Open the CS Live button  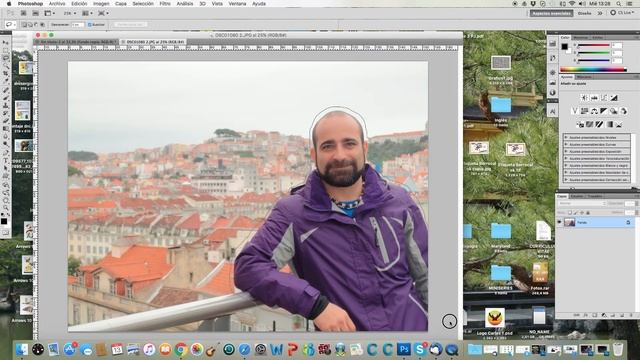[x=622, y=13]
